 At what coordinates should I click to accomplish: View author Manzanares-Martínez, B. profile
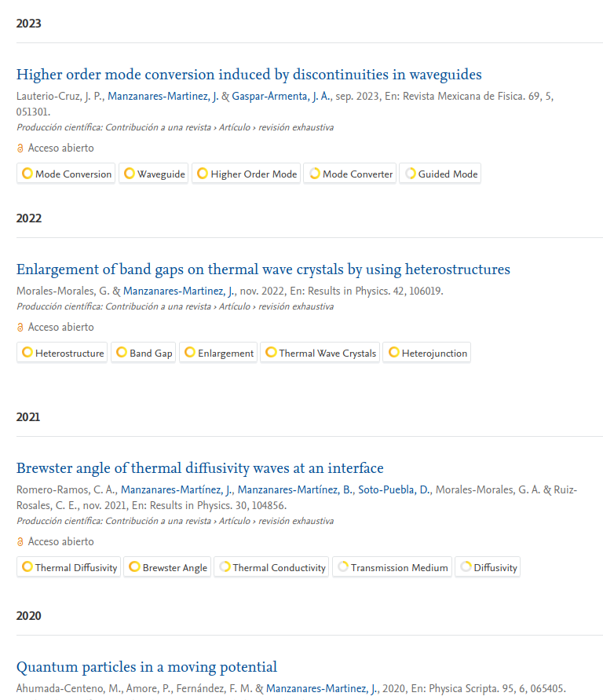tap(295, 490)
